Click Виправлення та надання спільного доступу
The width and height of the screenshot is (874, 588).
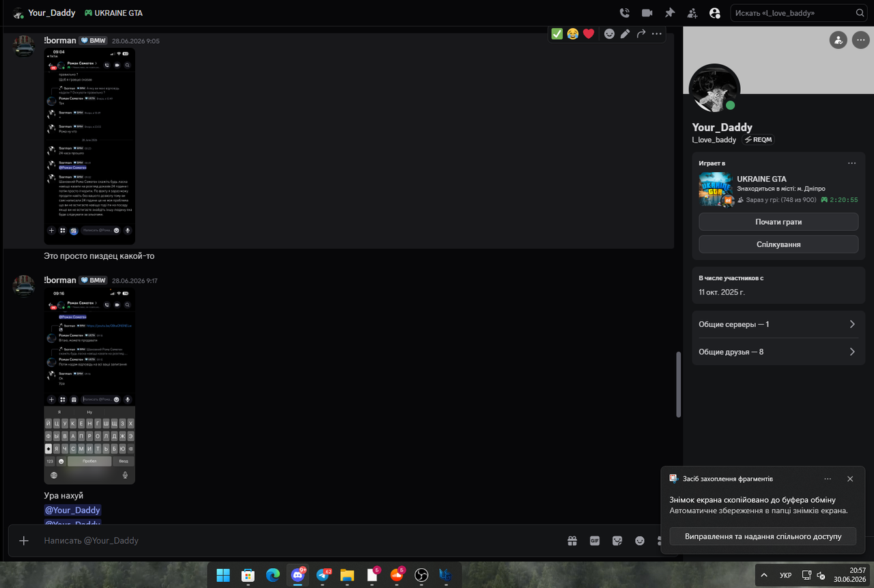(x=763, y=536)
